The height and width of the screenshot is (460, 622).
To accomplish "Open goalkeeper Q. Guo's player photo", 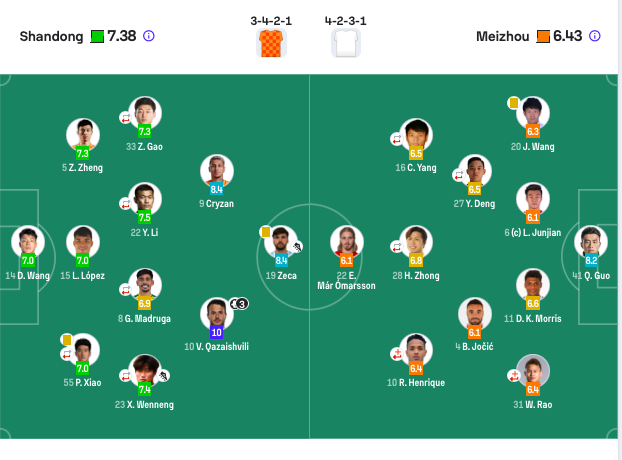I will point(591,242).
